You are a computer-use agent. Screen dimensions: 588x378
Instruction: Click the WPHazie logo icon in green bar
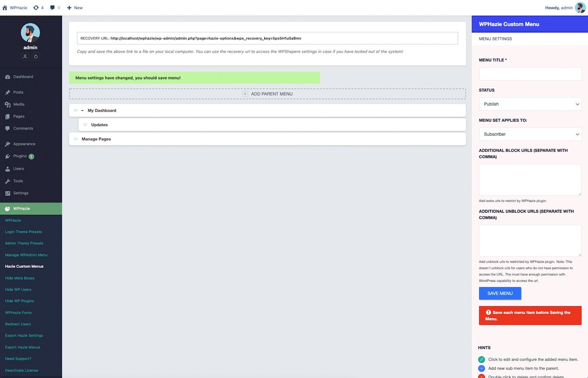click(x=7, y=209)
